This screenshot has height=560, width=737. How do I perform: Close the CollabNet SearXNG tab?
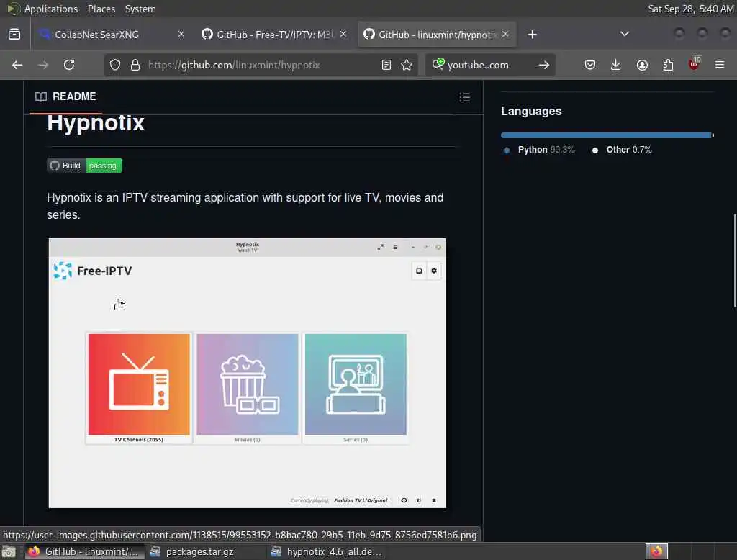coord(181,34)
